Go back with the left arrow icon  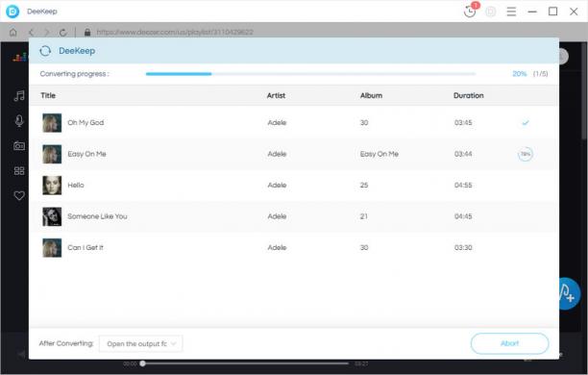(32, 33)
